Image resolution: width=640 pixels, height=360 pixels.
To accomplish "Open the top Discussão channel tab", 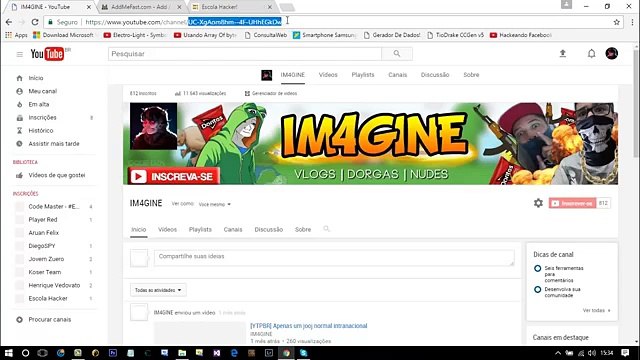I will pos(435,75).
